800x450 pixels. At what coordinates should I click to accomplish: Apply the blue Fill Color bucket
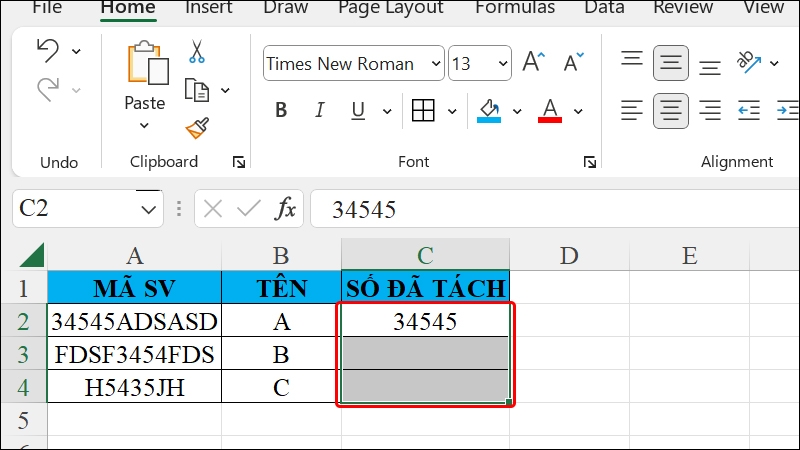pyautogui.click(x=489, y=110)
